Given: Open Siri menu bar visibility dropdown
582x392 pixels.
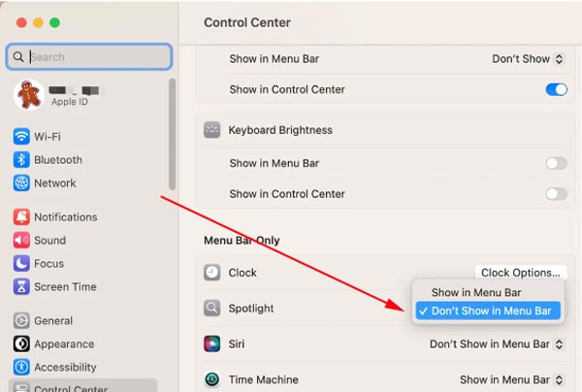Looking at the screenshot, I should click(496, 344).
